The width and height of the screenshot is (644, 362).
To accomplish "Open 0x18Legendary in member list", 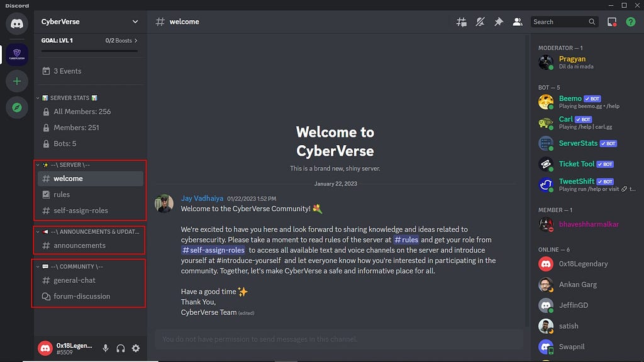I will (587, 264).
